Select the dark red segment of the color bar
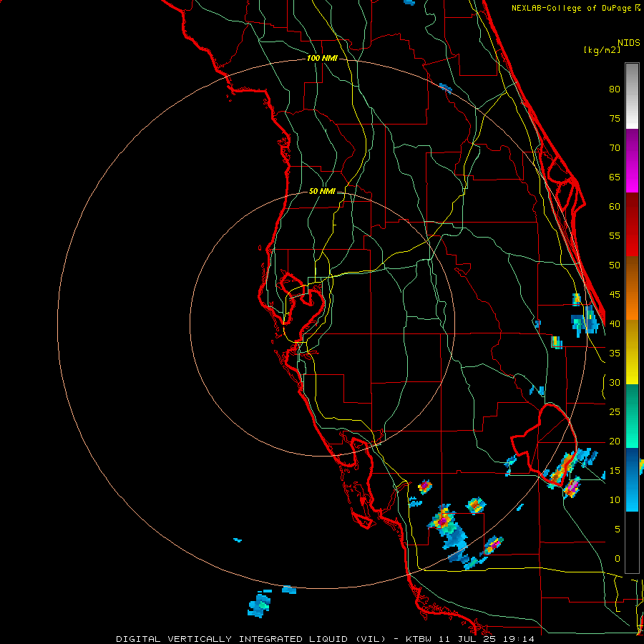Screen dimensions: 644x644 (632, 218)
